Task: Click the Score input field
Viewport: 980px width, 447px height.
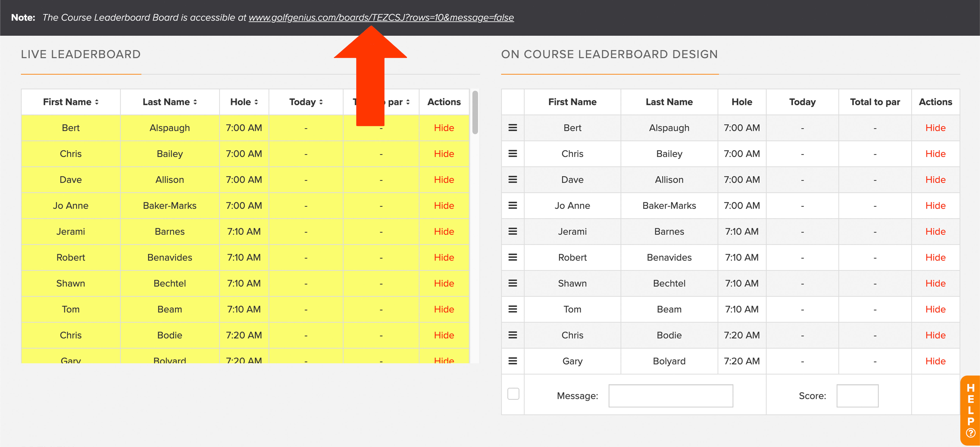Action: pyautogui.click(x=857, y=396)
